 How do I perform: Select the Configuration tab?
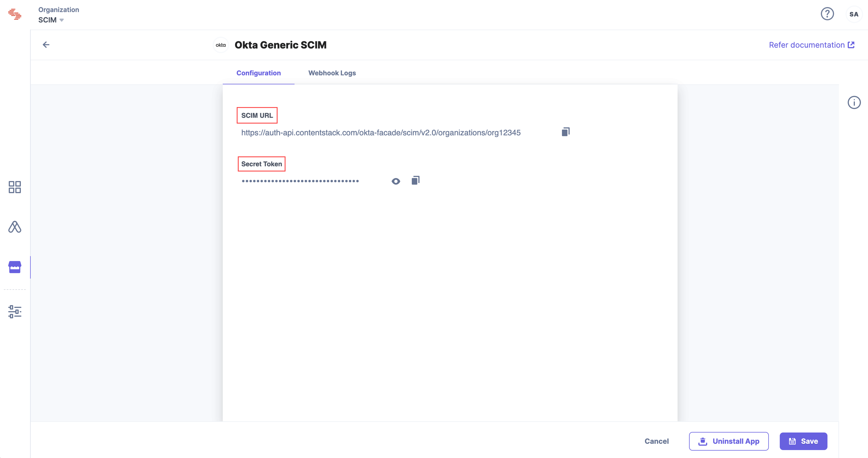point(258,73)
